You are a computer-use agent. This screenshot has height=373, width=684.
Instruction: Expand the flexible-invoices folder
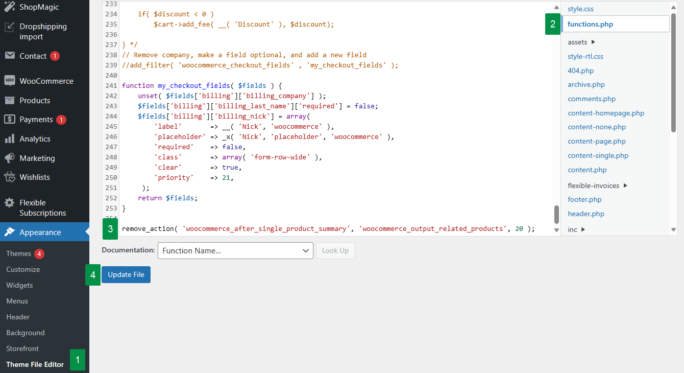click(597, 185)
